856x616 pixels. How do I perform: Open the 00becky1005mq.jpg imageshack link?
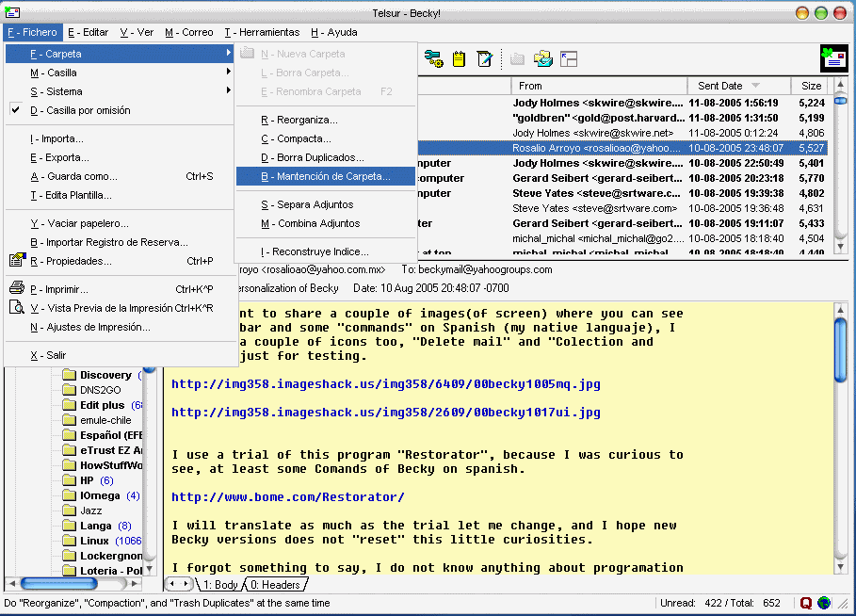386,384
